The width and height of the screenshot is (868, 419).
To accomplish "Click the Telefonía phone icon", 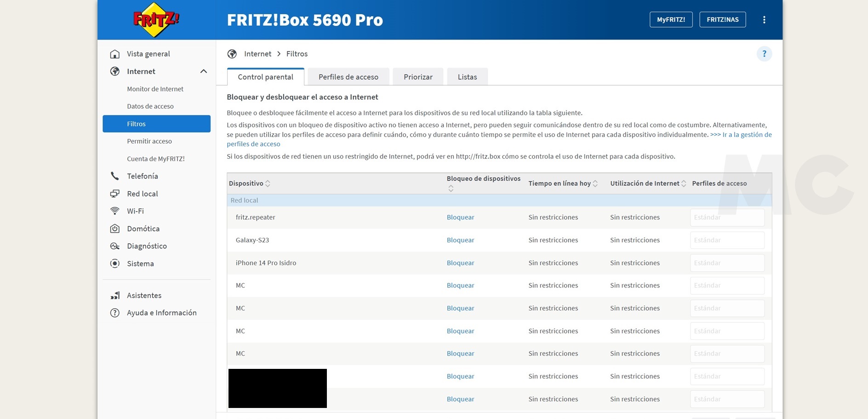I will tap(115, 176).
